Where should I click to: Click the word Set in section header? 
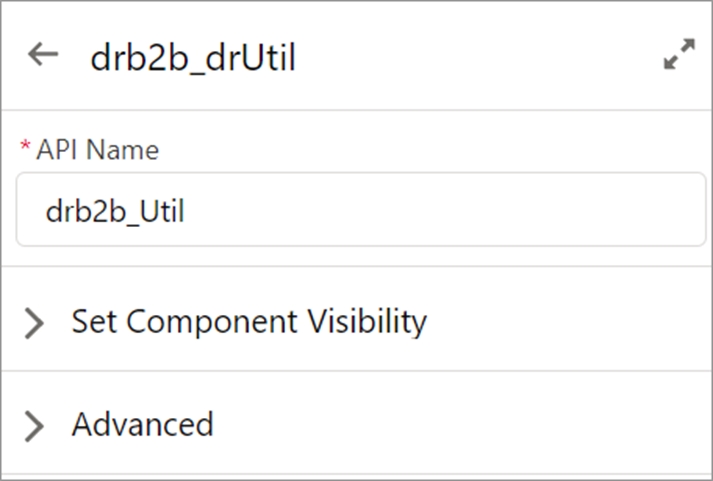93,321
